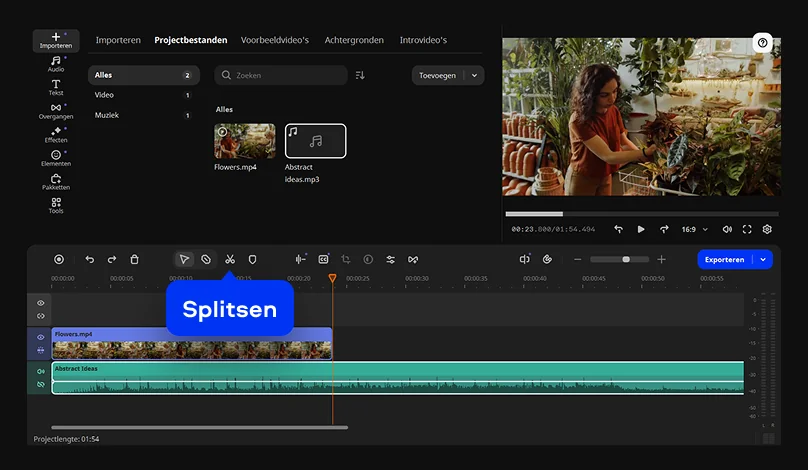Click the timeline zoom slider

[625, 259]
